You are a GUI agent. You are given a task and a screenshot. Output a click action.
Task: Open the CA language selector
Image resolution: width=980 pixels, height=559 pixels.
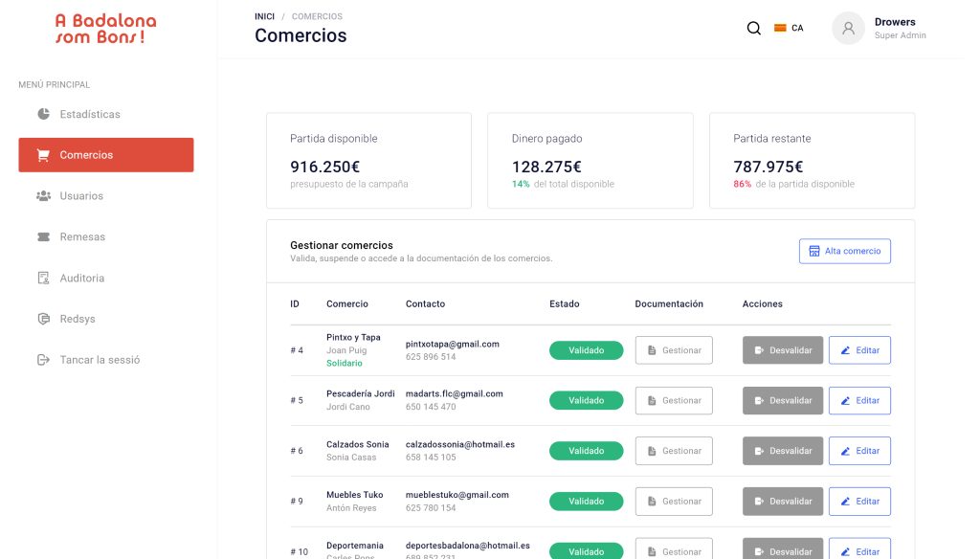tap(789, 28)
